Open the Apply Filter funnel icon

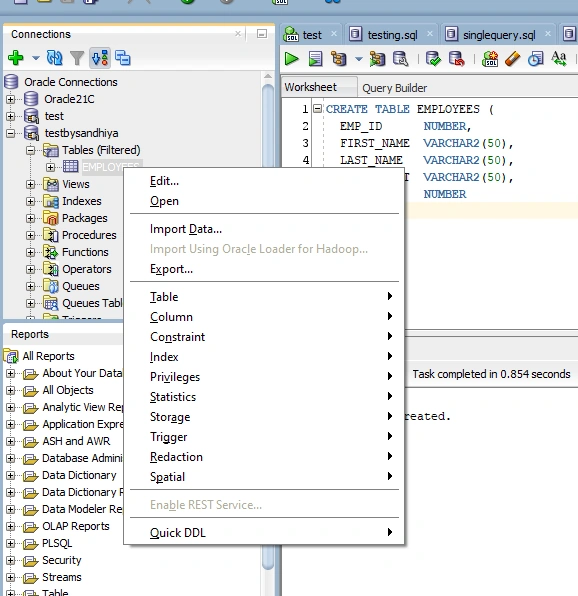[x=77, y=58]
